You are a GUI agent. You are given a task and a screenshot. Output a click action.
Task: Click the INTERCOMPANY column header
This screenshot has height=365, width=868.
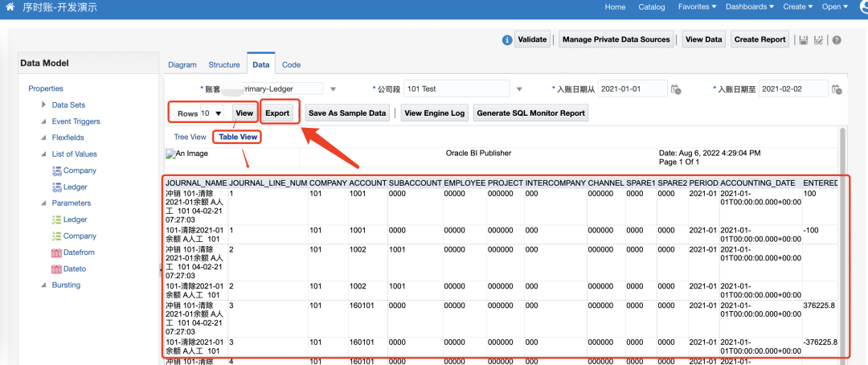point(555,182)
